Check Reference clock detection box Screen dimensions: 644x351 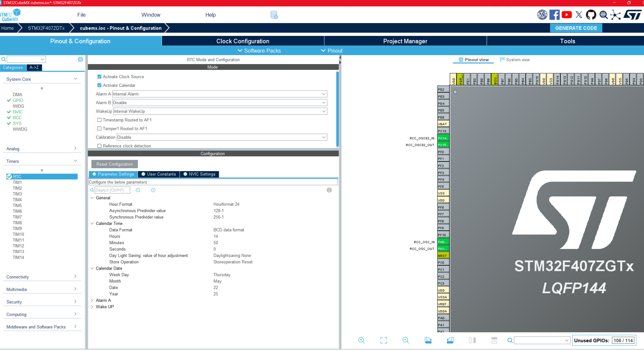coord(100,146)
